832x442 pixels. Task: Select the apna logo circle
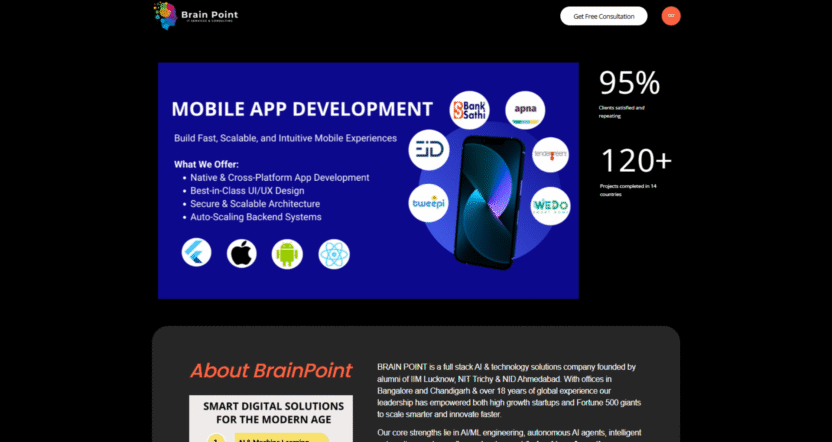point(524,108)
